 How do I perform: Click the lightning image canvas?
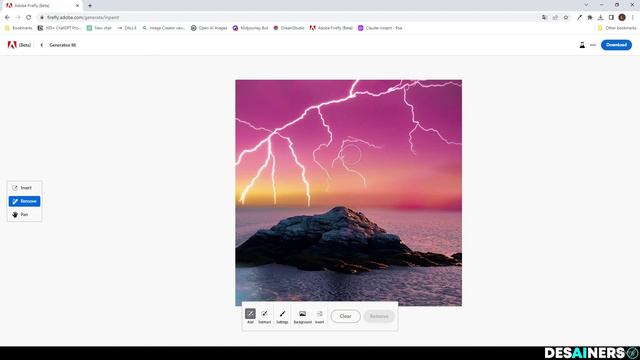point(349,193)
